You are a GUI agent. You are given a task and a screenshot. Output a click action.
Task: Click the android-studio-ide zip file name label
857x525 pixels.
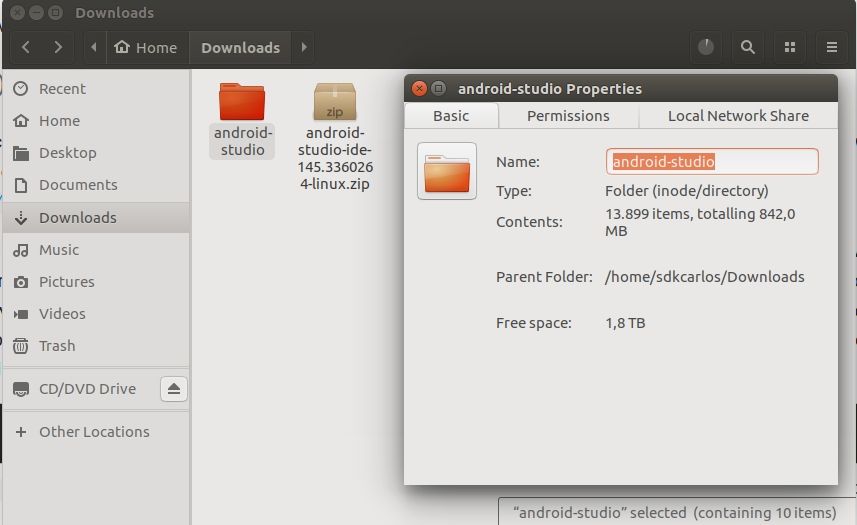click(335, 158)
